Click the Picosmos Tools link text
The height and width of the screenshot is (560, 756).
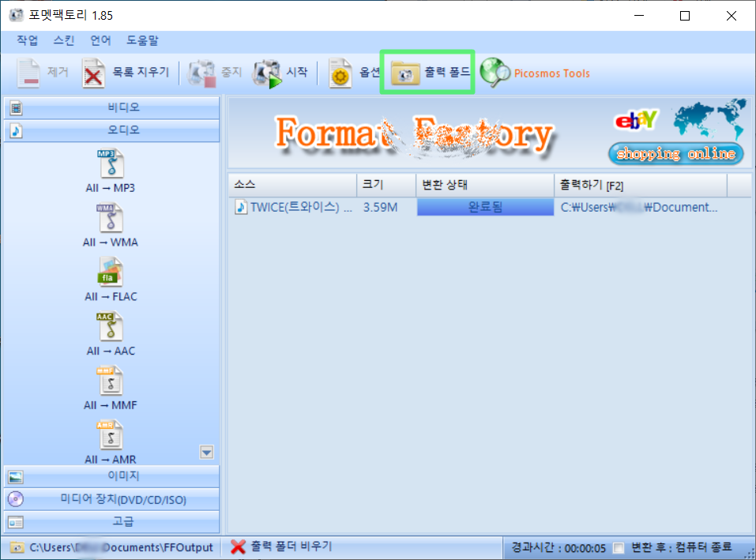click(x=551, y=73)
